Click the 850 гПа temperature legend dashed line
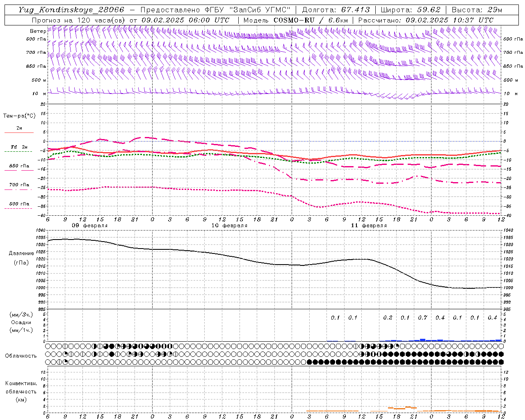This screenshot has width=525, height=420. coord(18,170)
